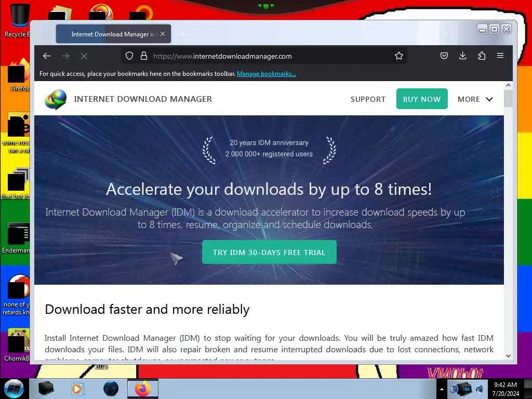
Task: Open the Firefox downloads panel
Action: pyautogui.click(x=462, y=56)
